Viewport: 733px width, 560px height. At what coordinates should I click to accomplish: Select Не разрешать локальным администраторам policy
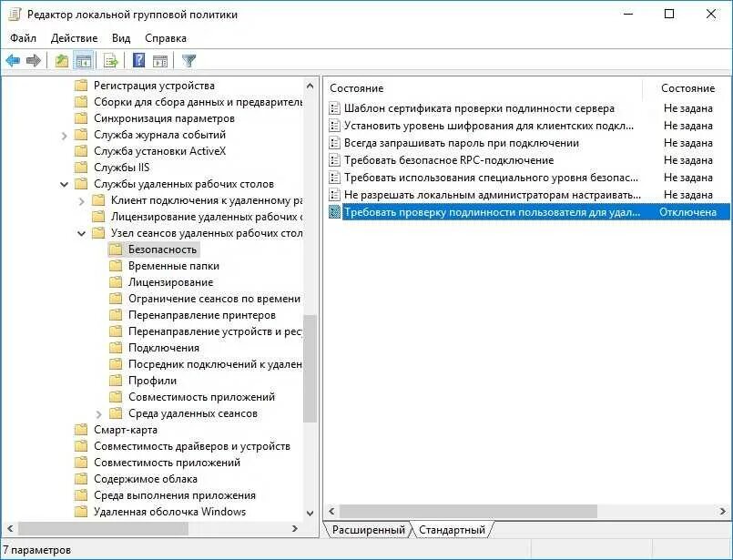(493, 195)
